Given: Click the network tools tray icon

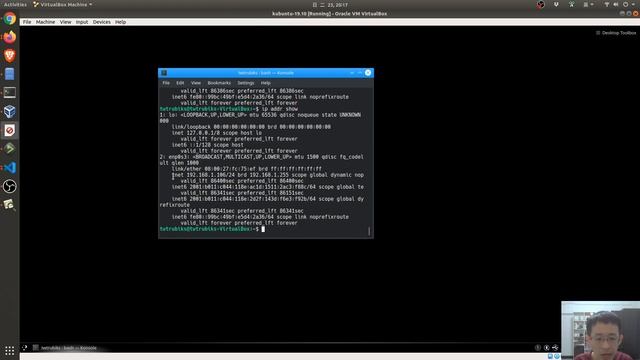Looking at the screenshot, I should click(x=571, y=4).
